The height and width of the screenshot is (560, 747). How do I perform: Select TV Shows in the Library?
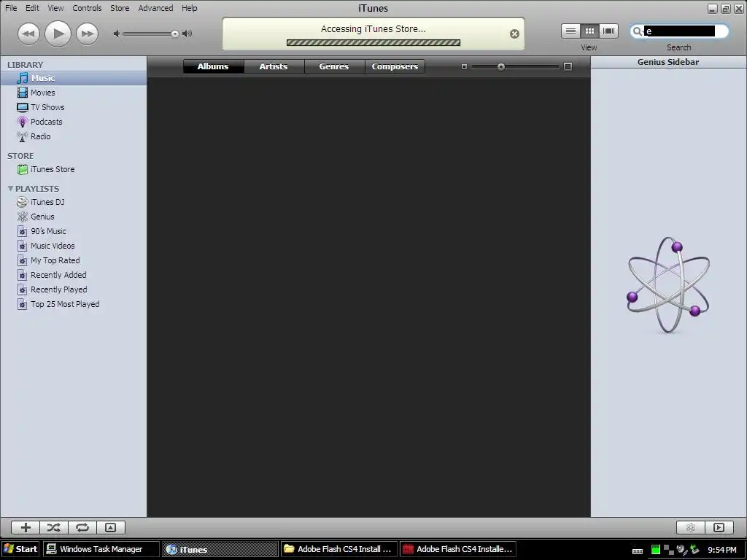point(74,107)
